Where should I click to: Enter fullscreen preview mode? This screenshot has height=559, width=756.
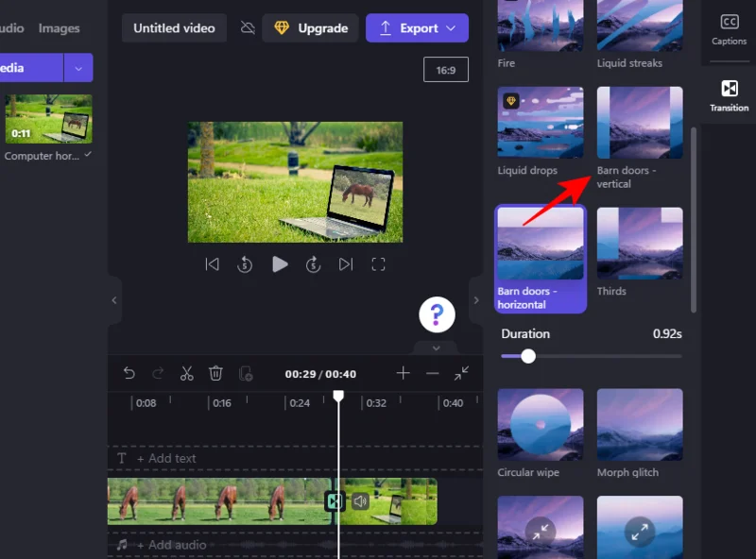(x=378, y=264)
